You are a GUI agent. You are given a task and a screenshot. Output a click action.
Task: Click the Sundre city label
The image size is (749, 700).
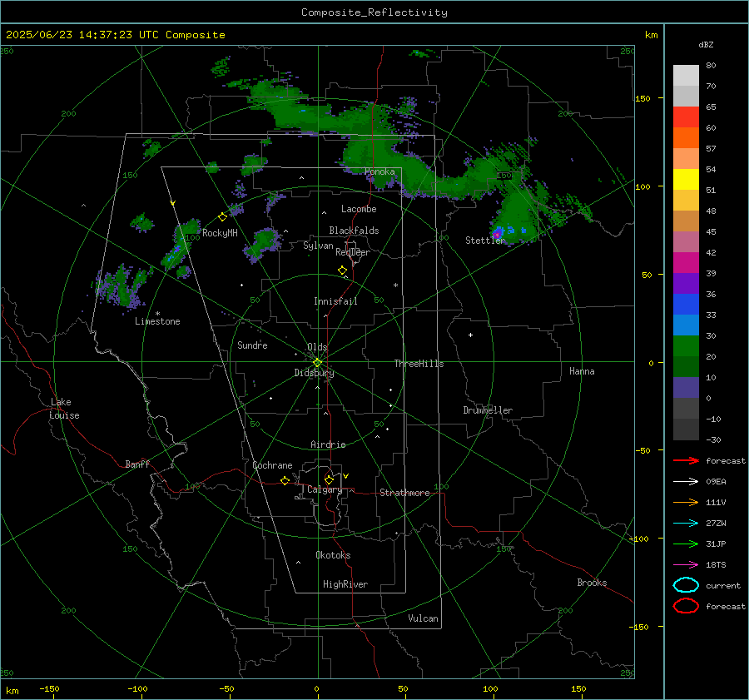[x=252, y=345]
